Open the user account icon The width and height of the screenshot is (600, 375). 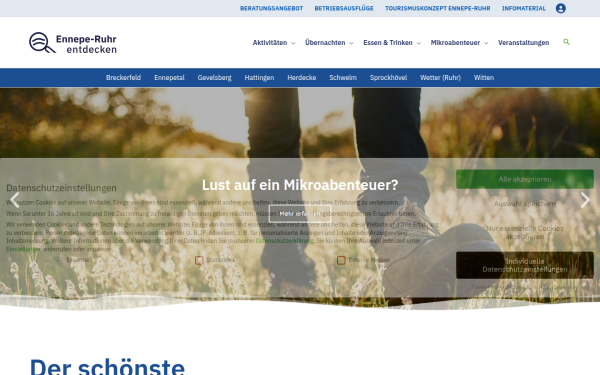561,8
